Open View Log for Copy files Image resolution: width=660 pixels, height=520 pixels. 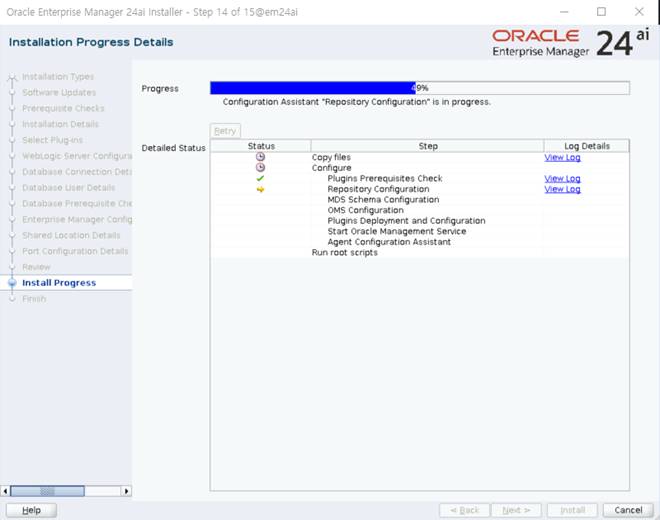tap(562, 157)
